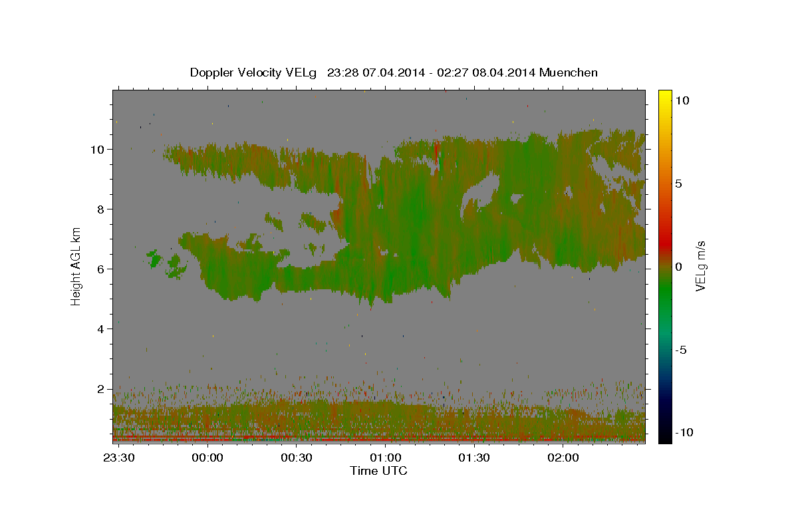Click the '01:00' time tick label
The image size is (798, 532).
coord(386,458)
